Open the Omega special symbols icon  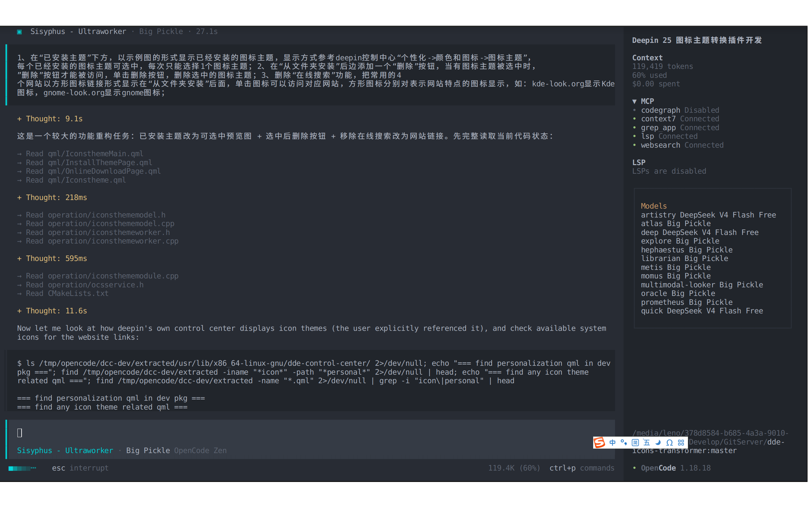pos(669,443)
